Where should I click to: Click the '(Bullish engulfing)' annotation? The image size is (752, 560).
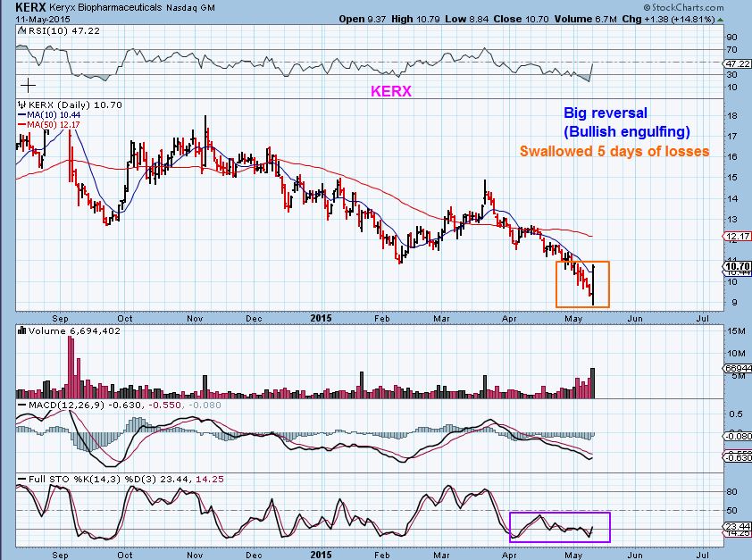(627, 132)
